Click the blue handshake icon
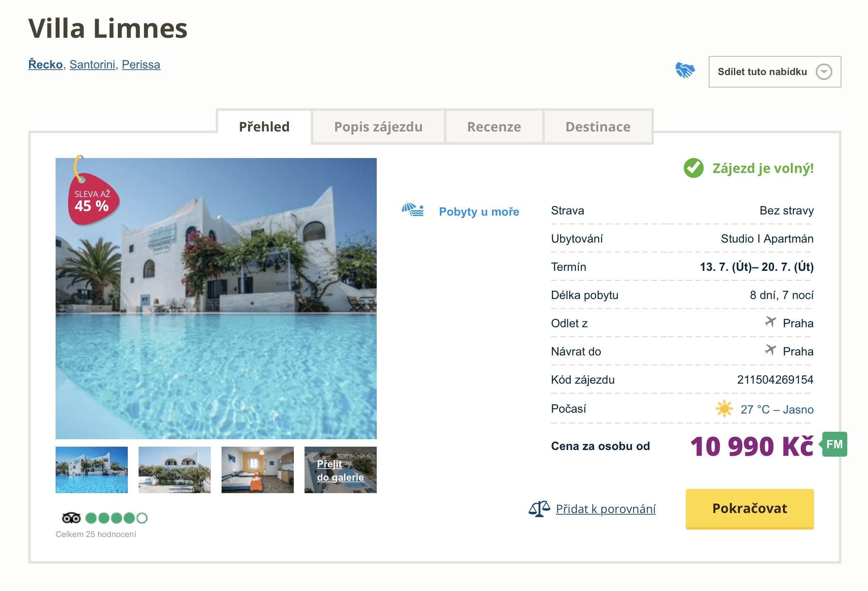The image size is (868, 591). (685, 70)
